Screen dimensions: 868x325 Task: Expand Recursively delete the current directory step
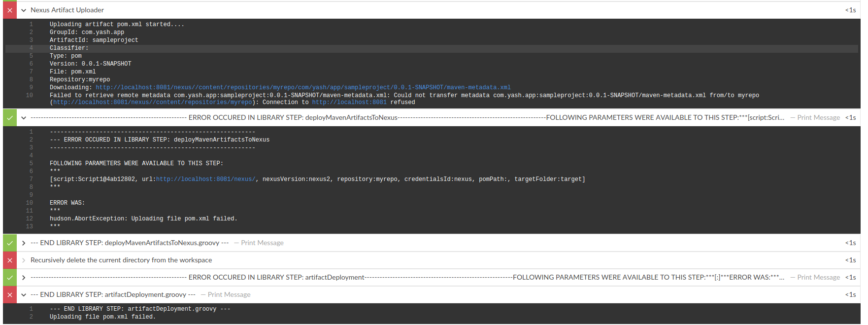(x=24, y=260)
